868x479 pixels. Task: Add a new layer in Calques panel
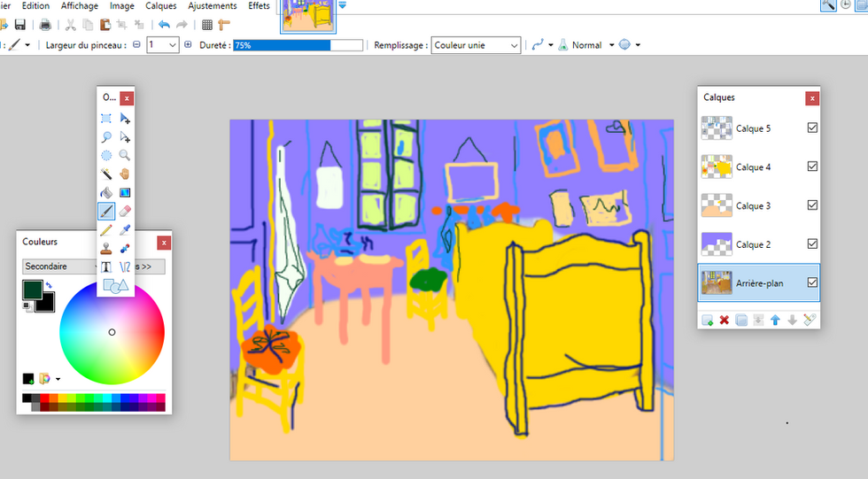point(707,320)
